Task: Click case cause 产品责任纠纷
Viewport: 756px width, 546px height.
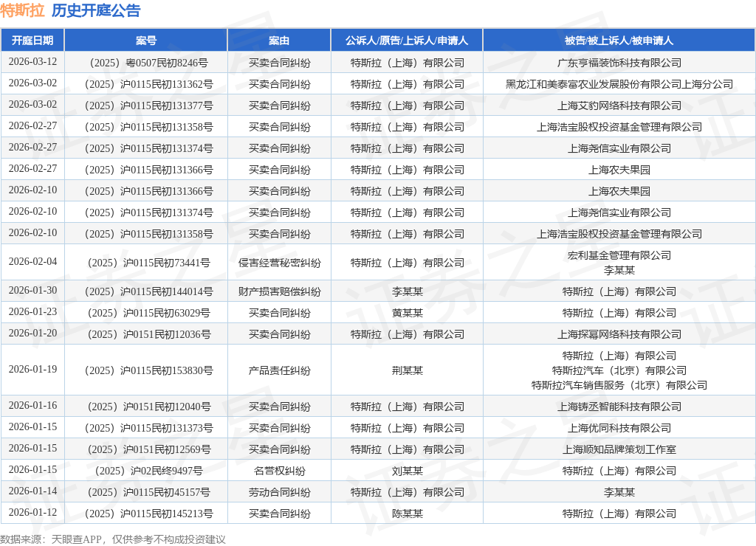Action: tap(279, 370)
